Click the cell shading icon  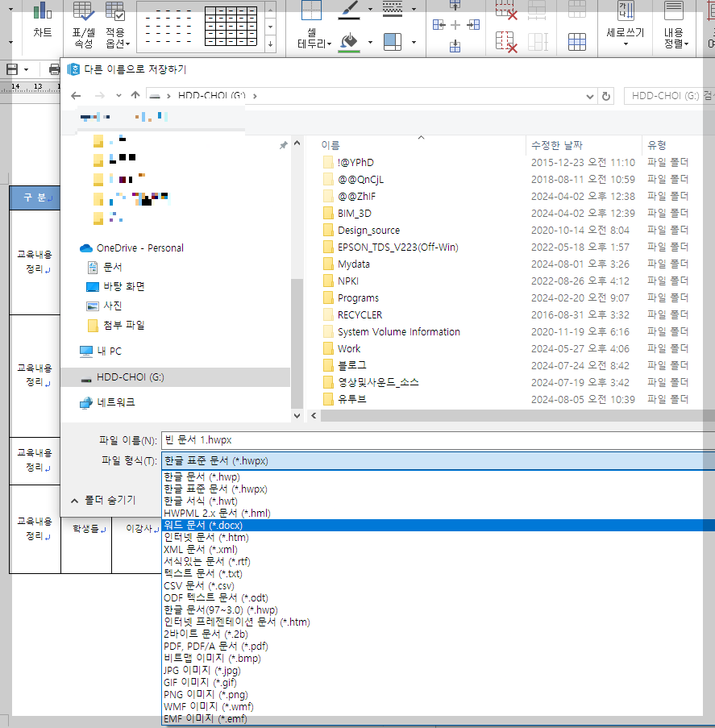(393, 42)
